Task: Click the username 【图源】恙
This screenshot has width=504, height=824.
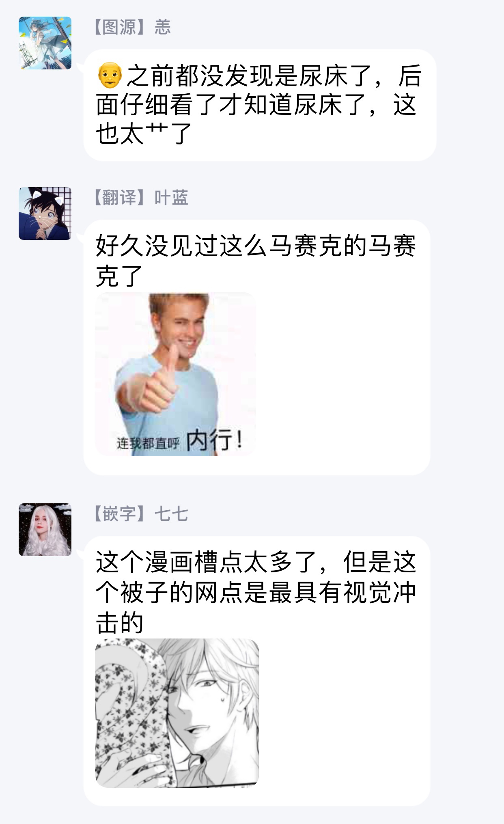Action: click(131, 27)
